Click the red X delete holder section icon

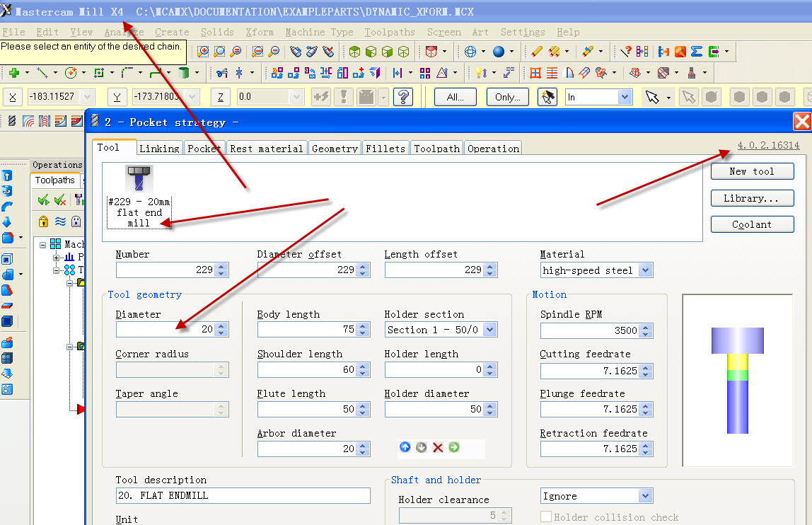[x=438, y=447]
